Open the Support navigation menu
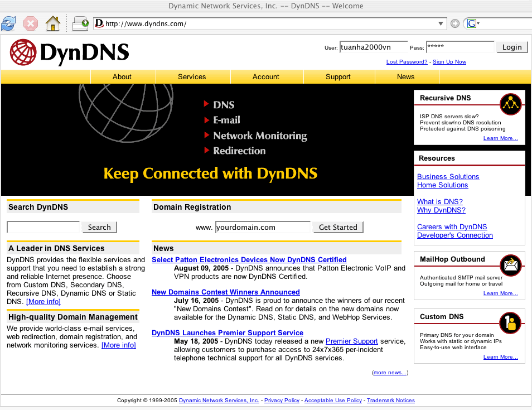 coord(338,77)
